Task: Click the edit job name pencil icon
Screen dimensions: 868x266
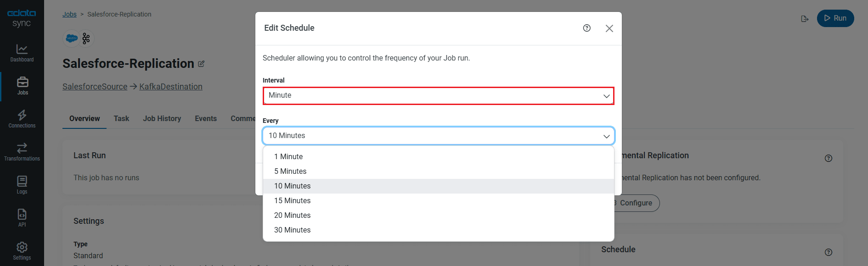Action: click(x=201, y=64)
